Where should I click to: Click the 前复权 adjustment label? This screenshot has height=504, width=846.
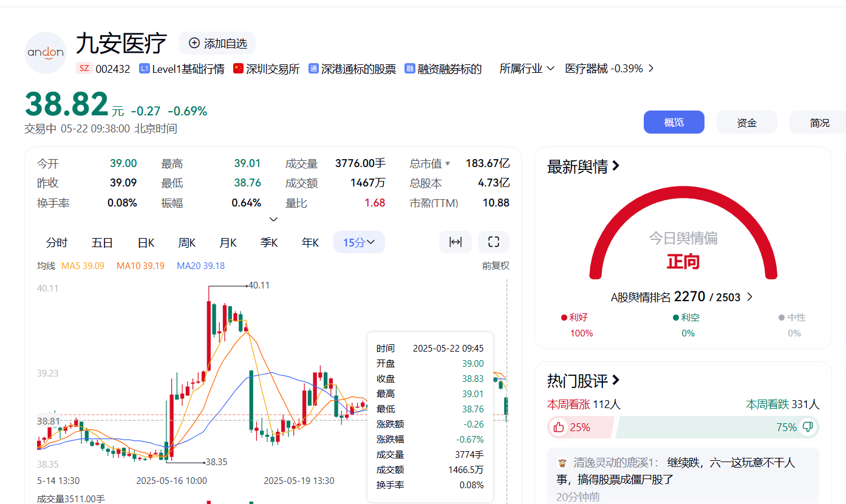point(496,265)
